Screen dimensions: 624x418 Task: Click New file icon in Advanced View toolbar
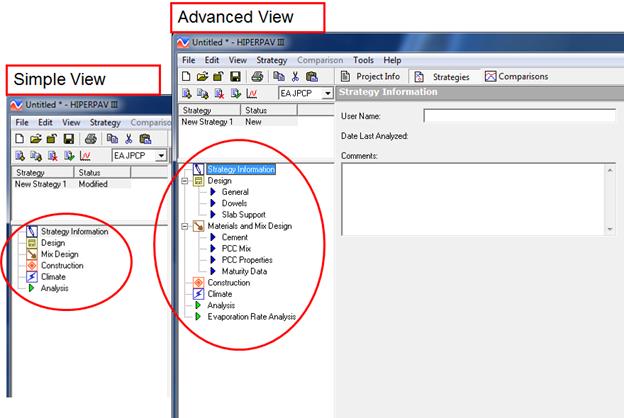pos(186,76)
